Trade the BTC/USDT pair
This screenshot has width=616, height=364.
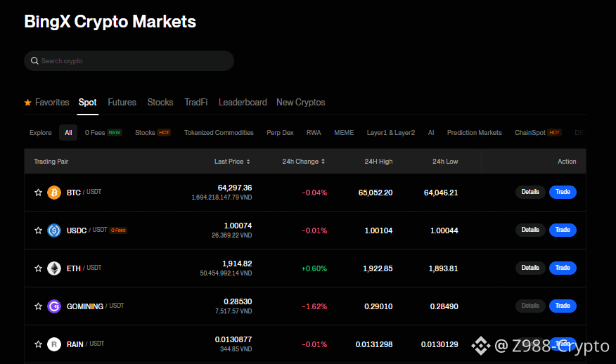tap(563, 192)
